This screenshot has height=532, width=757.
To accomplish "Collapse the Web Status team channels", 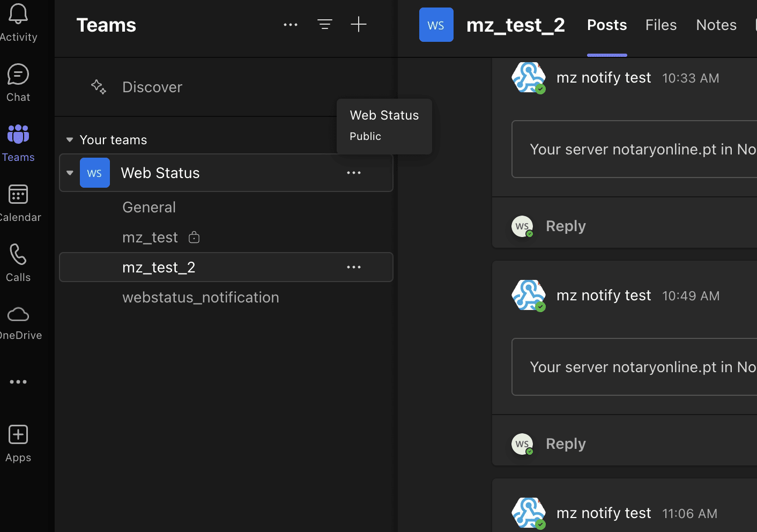I will coord(70,173).
